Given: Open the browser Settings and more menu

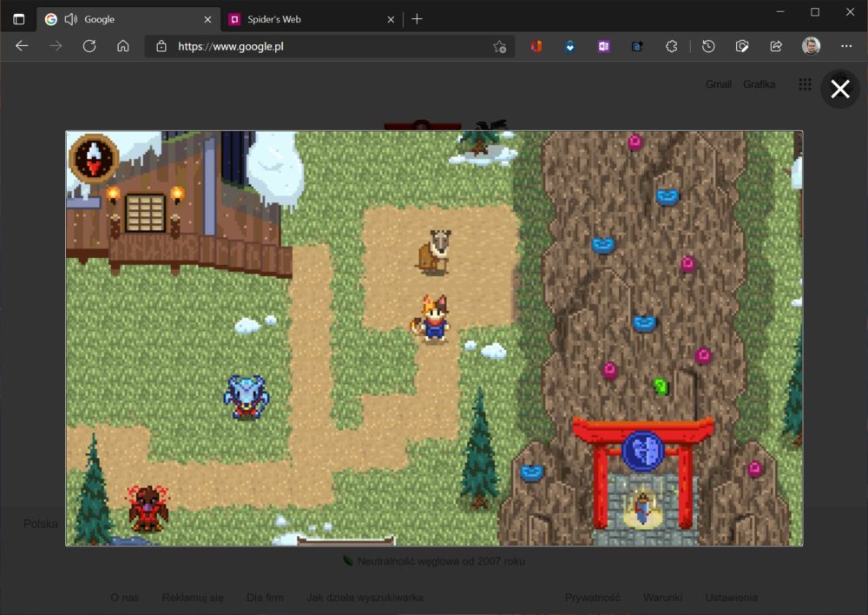Looking at the screenshot, I should point(845,47).
